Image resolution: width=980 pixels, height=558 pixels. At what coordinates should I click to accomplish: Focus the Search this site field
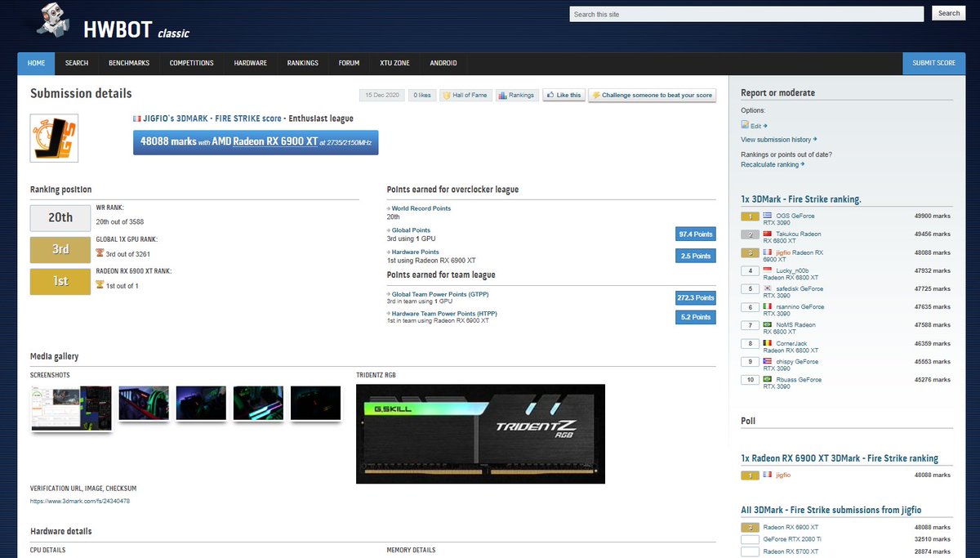tap(746, 14)
